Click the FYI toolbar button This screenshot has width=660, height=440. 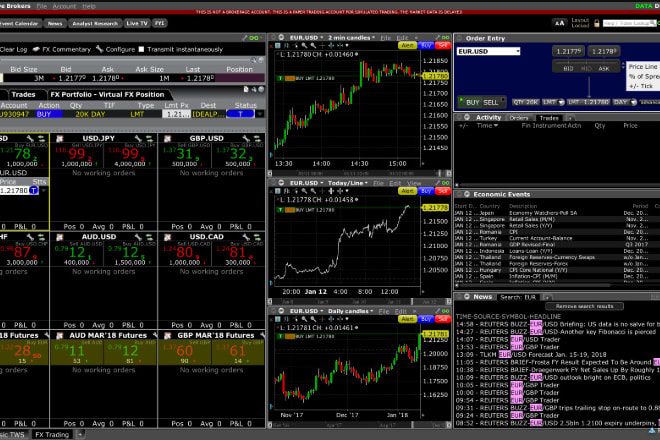pos(159,24)
